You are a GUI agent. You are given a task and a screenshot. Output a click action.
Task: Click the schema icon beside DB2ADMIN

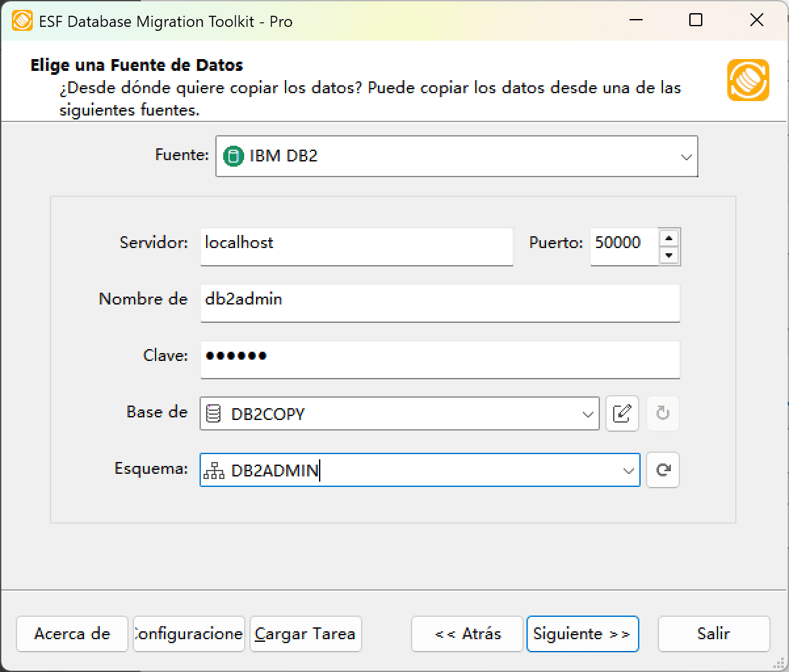[213, 470]
